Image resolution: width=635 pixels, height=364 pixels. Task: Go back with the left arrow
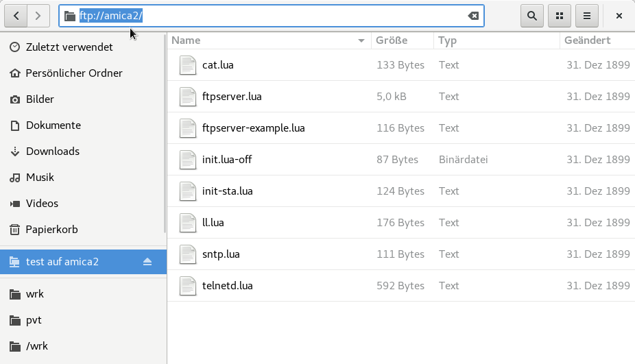click(16, 16)
